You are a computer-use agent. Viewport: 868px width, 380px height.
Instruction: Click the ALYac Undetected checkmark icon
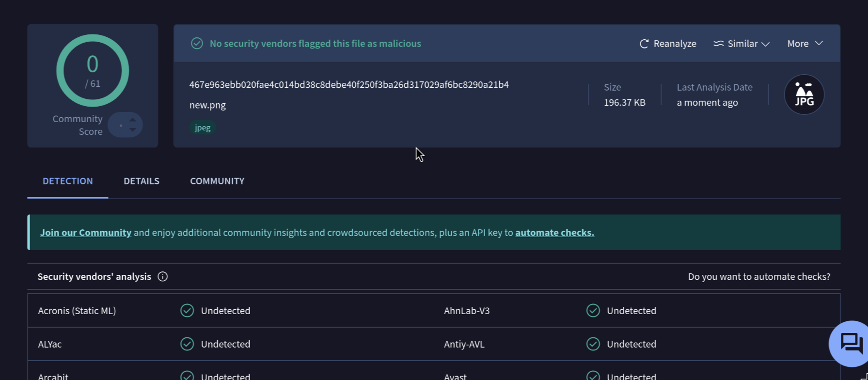point(187,344)
